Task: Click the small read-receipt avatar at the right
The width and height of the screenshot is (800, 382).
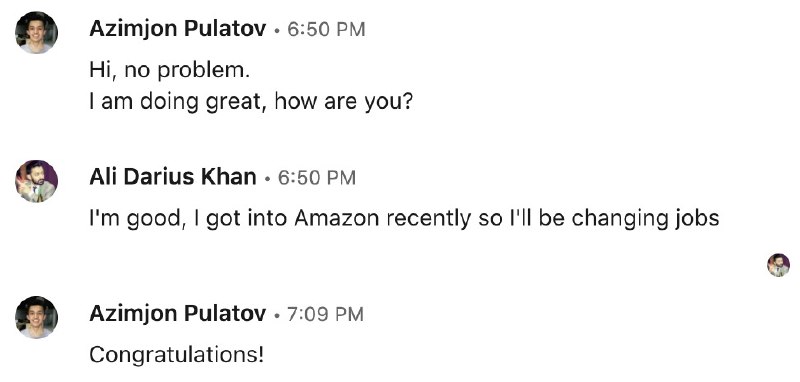Action: (778, 265)
